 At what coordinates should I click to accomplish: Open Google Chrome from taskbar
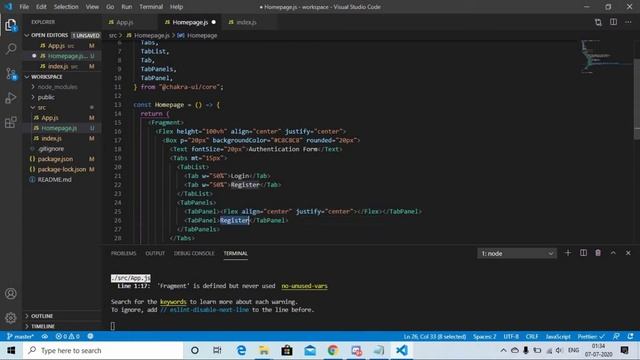pos(333,351)
